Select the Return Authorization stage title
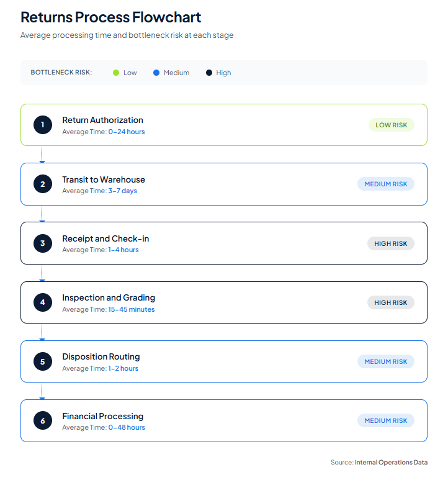Viewport: 448px width, 485px height. (102, 120)
